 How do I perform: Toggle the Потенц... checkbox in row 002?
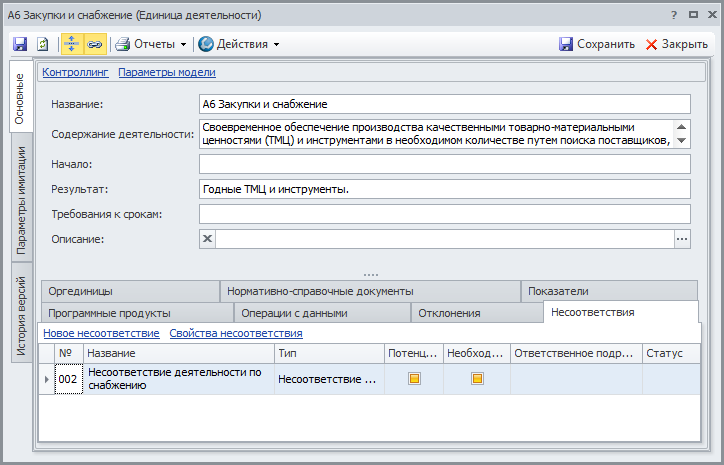[x=413, y=379]
